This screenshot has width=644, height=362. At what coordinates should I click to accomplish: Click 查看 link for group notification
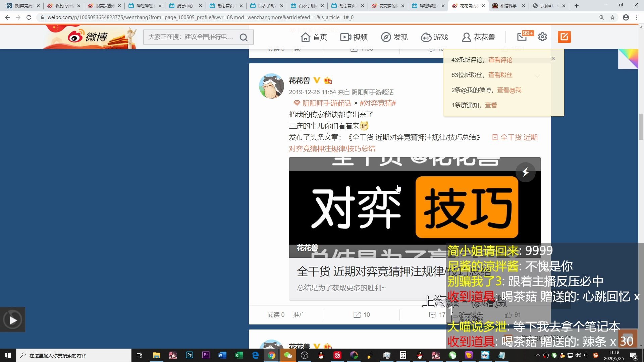point(491,105)
